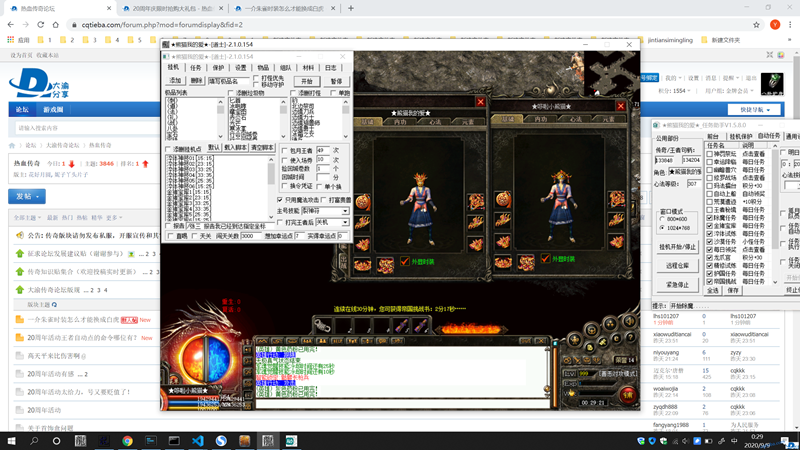Click the Chrome back arrow

tap(11, 24)
